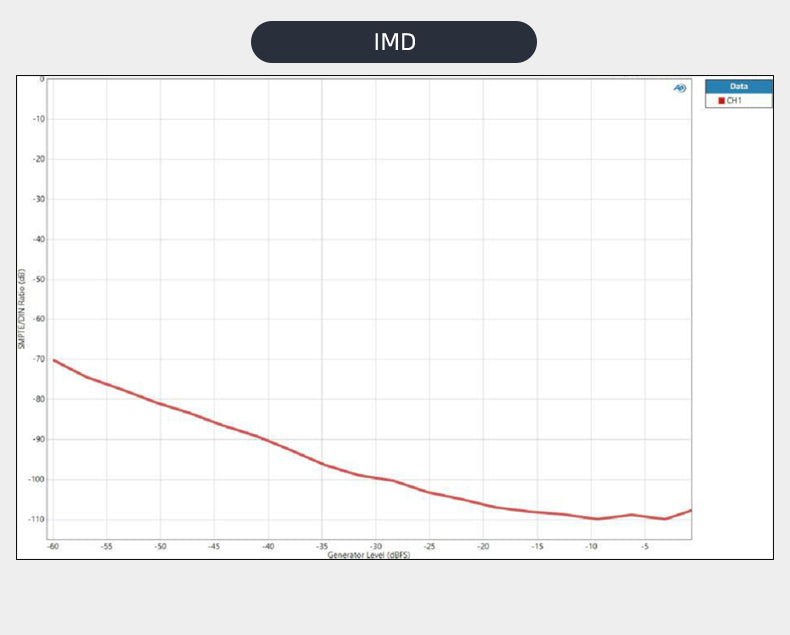Click the -10 tick on vertical axis
Screen dimensions: 790x635
[x=38, y=119]
